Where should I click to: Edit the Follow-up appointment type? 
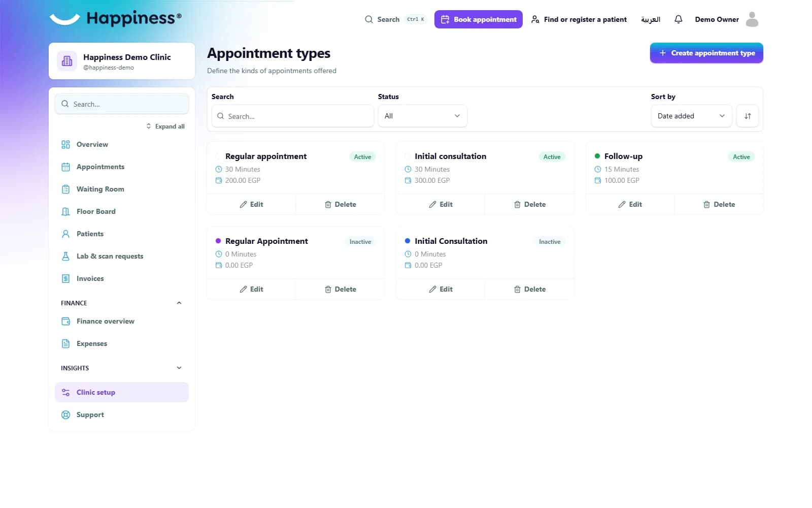(x=630, y=204)
